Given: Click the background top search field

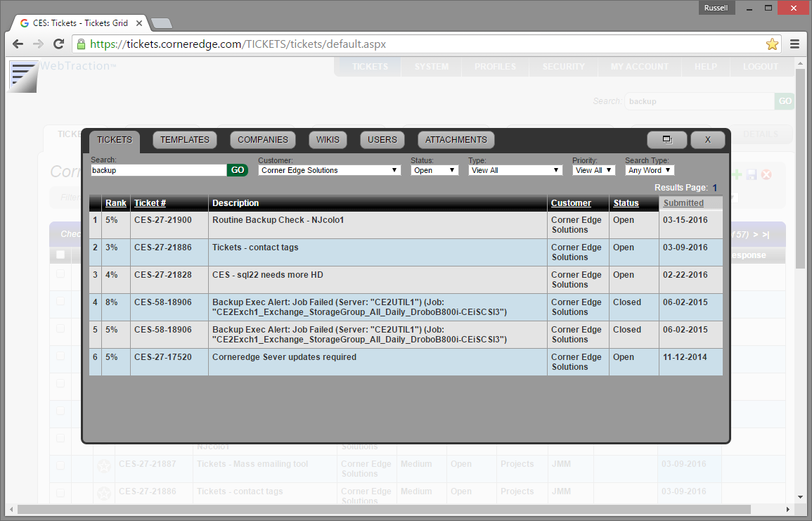Looking at the screenshot, I should click(700, 101).
